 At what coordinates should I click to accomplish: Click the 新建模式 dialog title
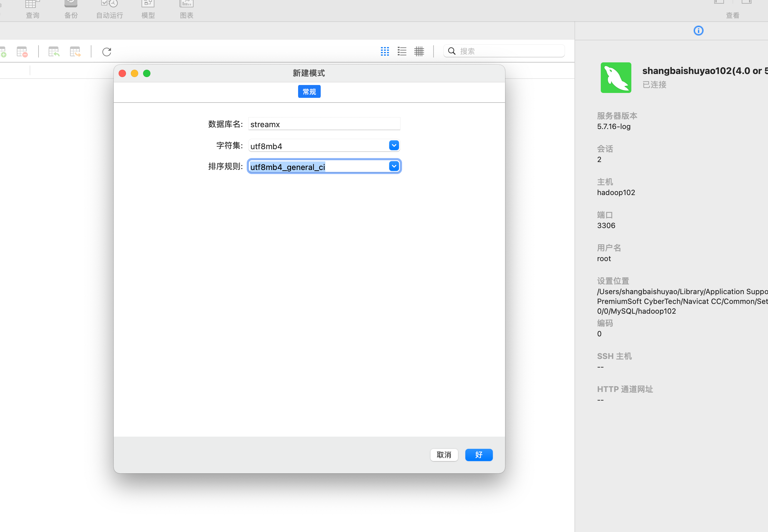309,73
